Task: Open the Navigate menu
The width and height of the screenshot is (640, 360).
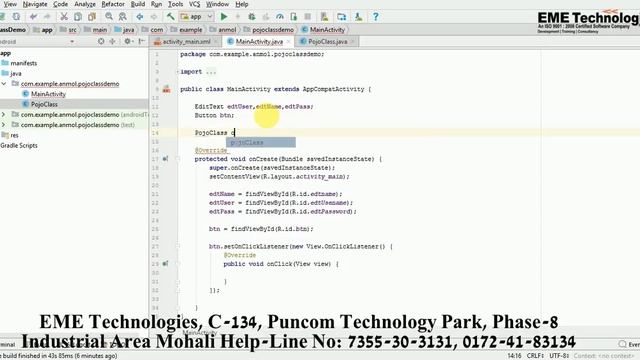Action: tap(35, 4)
